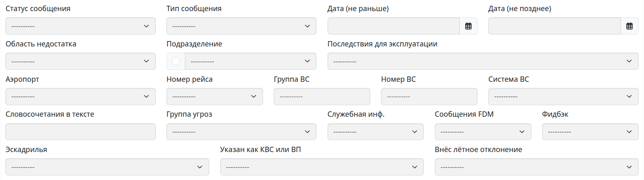
Task: Expand Последствия для эксплуатации dropdown
Action: [x=483, y=61]
